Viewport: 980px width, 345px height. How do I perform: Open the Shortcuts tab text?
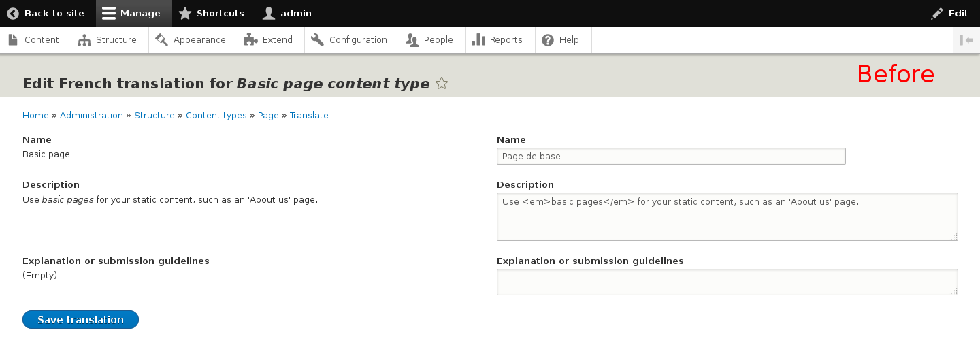pyautogui.click(x=220, y=13)
